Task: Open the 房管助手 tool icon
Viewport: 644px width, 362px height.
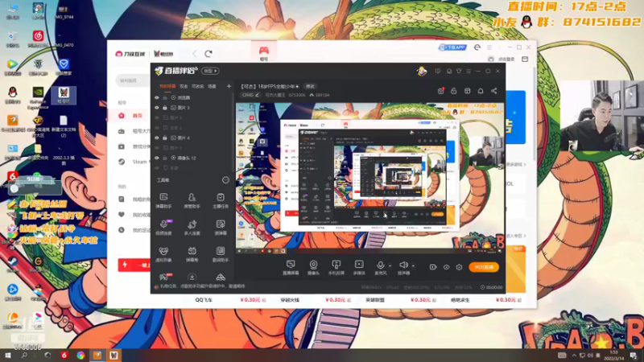Action: coord(192,197)
